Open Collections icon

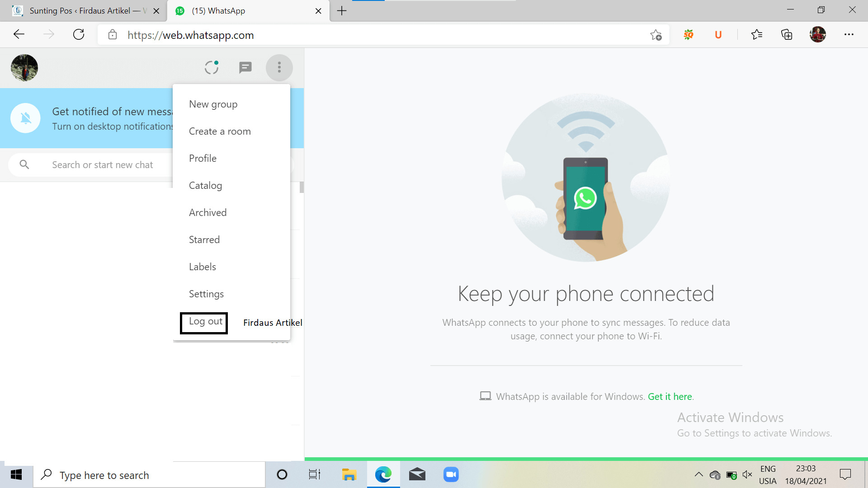point(787,35)
